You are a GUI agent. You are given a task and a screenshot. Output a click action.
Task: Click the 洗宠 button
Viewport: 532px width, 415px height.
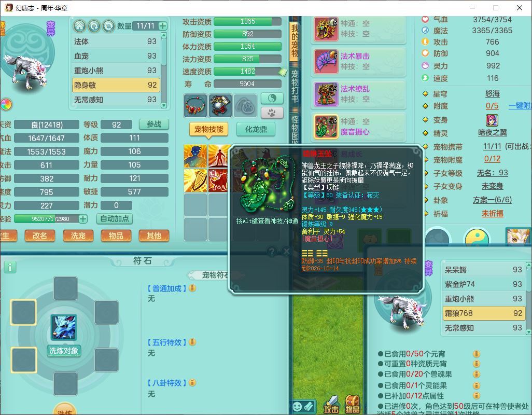coord(78,236)
